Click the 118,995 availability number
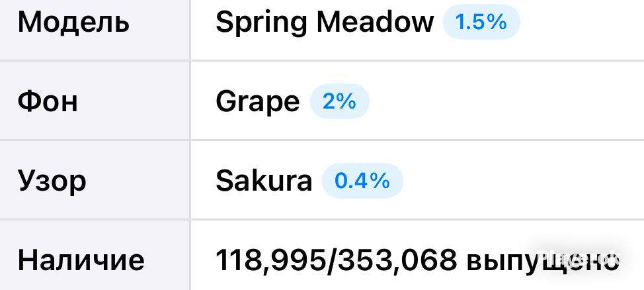The height and width of the screenshot is (290, 644). 270,260
